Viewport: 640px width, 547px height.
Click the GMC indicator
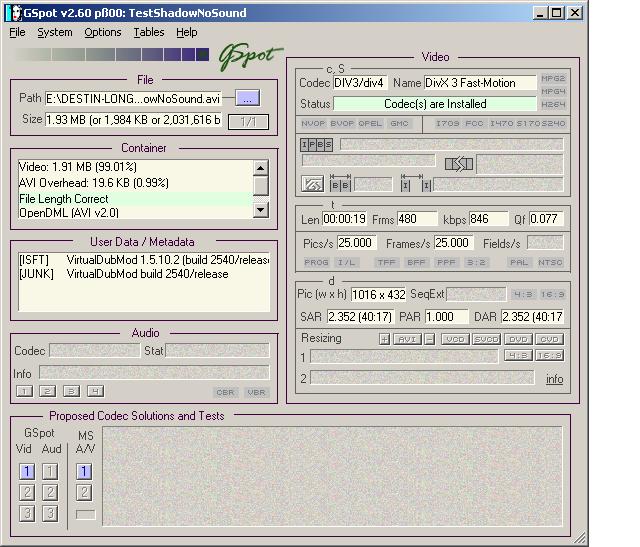tap(399, 123)
